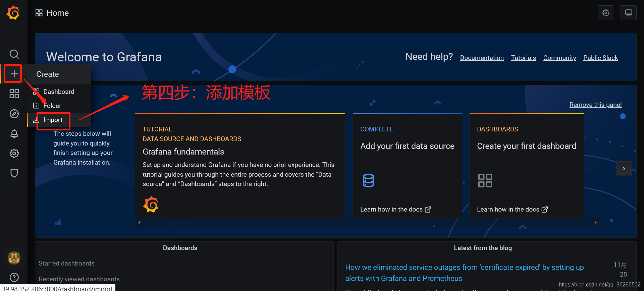Open the Documentation link

click(482, 58)
